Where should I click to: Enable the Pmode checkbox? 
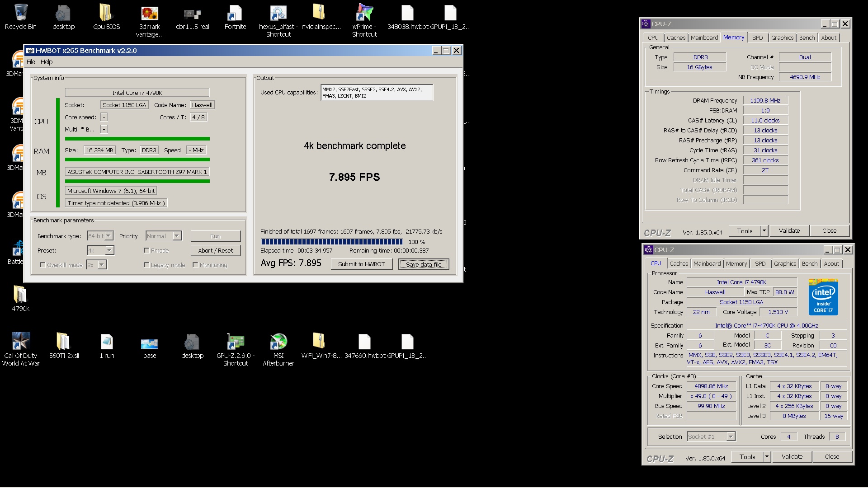146,251
